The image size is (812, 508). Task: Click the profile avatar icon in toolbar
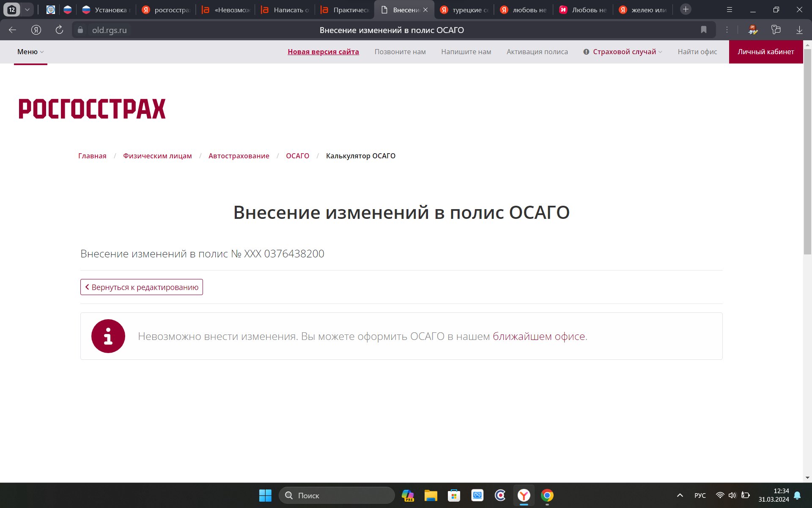pyautogui.click(x=753, y=30)
